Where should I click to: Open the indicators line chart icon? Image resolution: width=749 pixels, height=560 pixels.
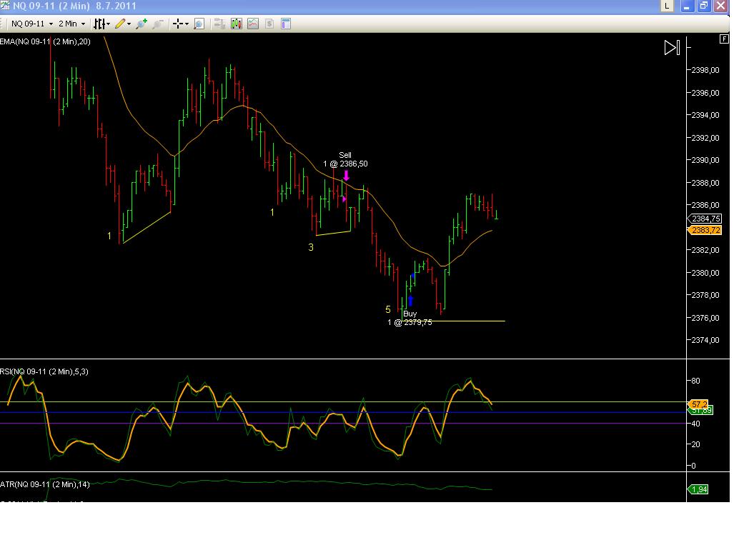coord(253,24)
